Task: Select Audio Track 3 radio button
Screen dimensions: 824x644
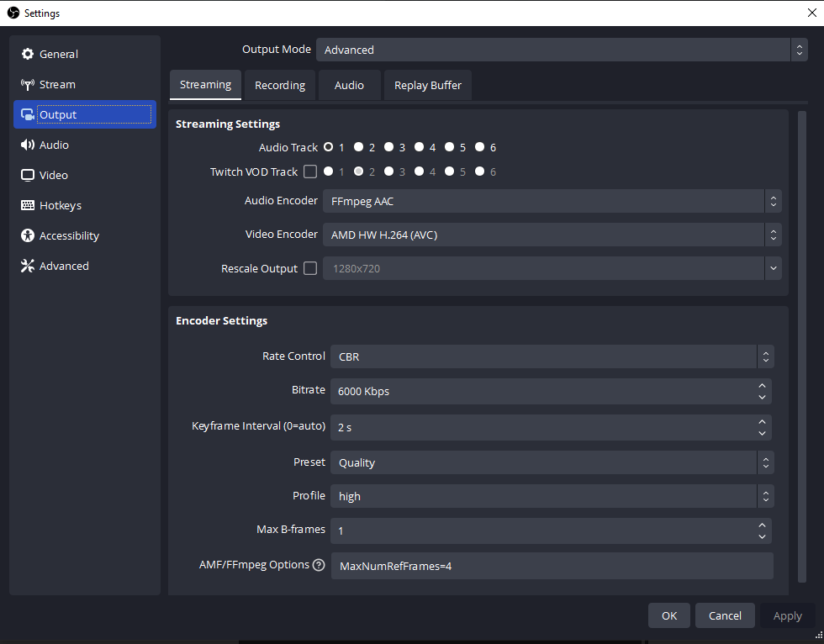Action: click(x=388, y=147)
